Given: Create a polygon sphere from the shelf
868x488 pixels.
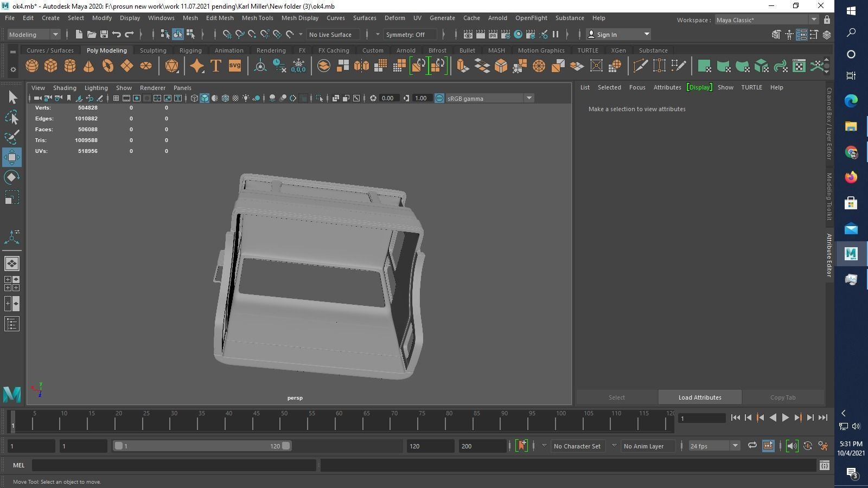Looking at the screenshot, I should [32, 66].
